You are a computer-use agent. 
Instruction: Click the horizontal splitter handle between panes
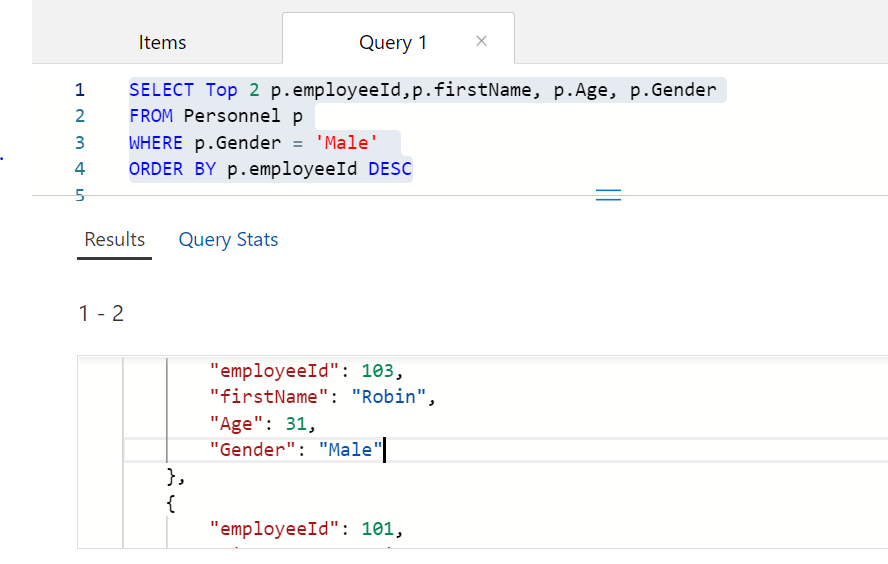pyautogui.click(x=608, y=195)
